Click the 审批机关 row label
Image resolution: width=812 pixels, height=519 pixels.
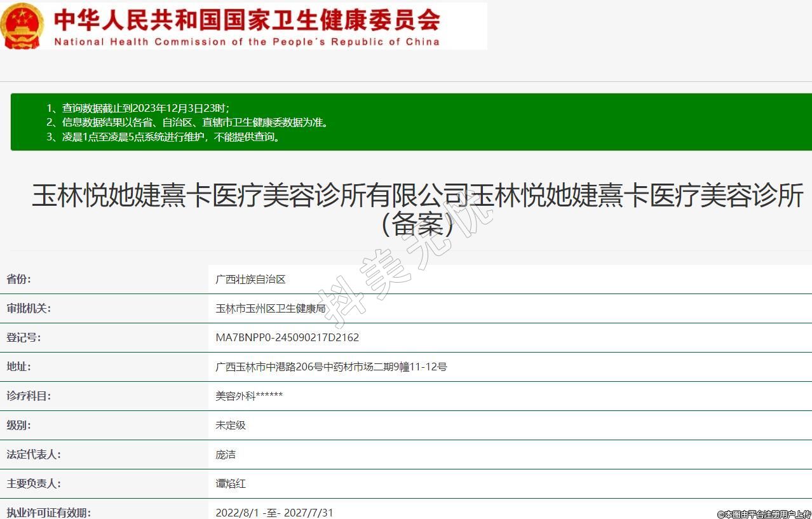pos(29,308)
